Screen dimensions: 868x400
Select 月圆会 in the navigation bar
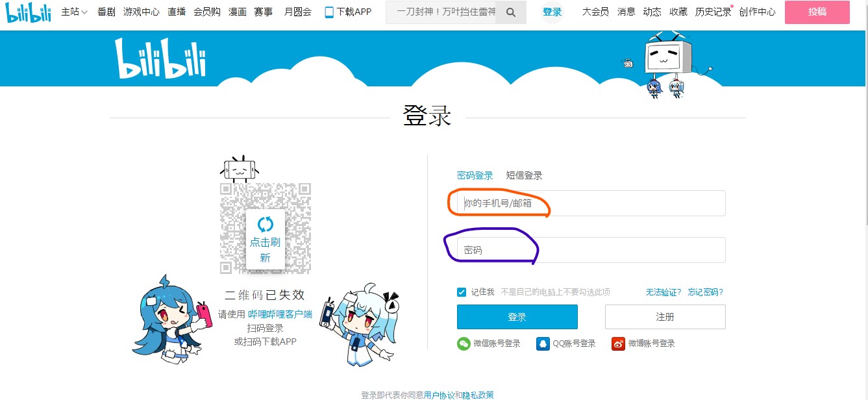[x=298, y=12]
